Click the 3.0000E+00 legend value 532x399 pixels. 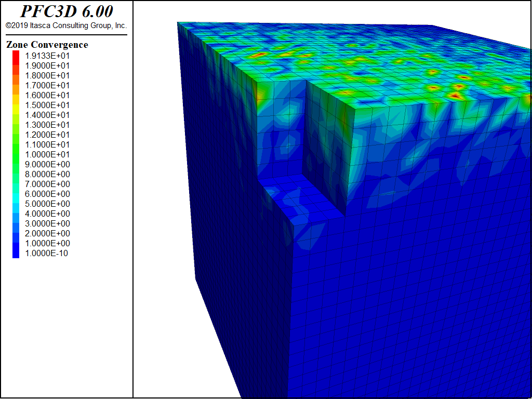[47, 223]
